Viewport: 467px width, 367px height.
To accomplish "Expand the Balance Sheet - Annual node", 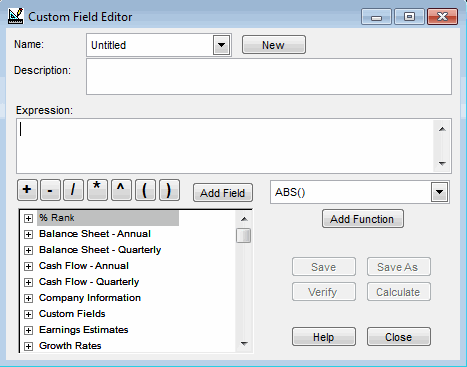I will pos(28,234).
